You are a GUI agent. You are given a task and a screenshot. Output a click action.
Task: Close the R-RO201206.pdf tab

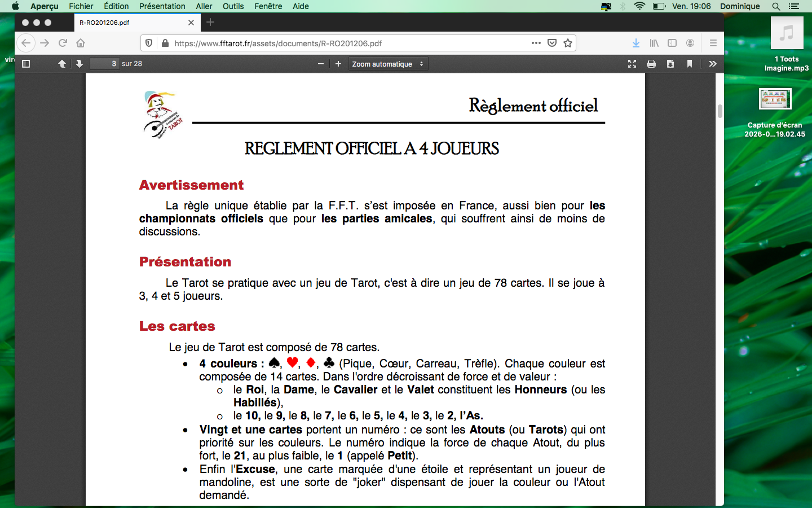pyautogui.click(x=191, y=23)
